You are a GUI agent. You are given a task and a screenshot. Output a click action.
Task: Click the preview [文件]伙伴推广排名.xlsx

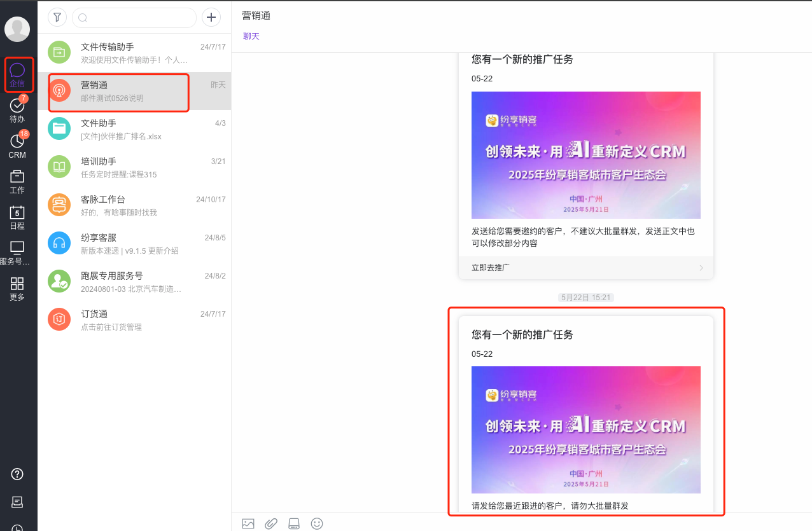[x=121, y=136]
